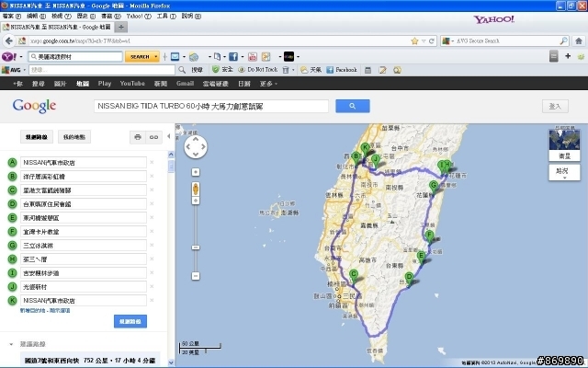Select map marker G near Hualien

pos(434,187)
